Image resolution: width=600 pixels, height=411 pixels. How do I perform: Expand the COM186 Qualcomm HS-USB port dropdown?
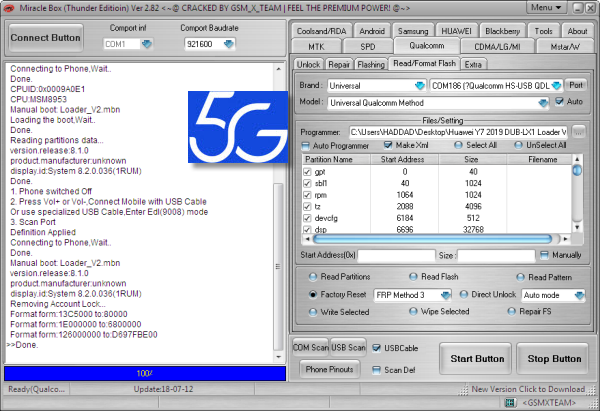point(556,86)
